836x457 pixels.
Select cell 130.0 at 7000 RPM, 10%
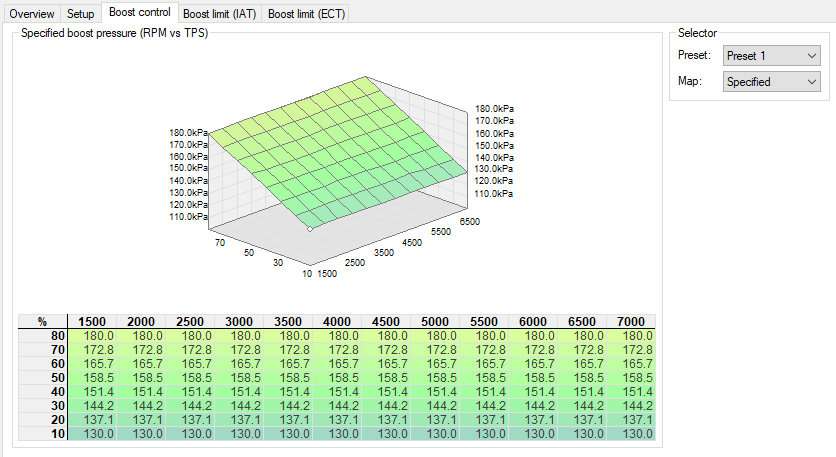pyautogui.click(x=631, y=434)
